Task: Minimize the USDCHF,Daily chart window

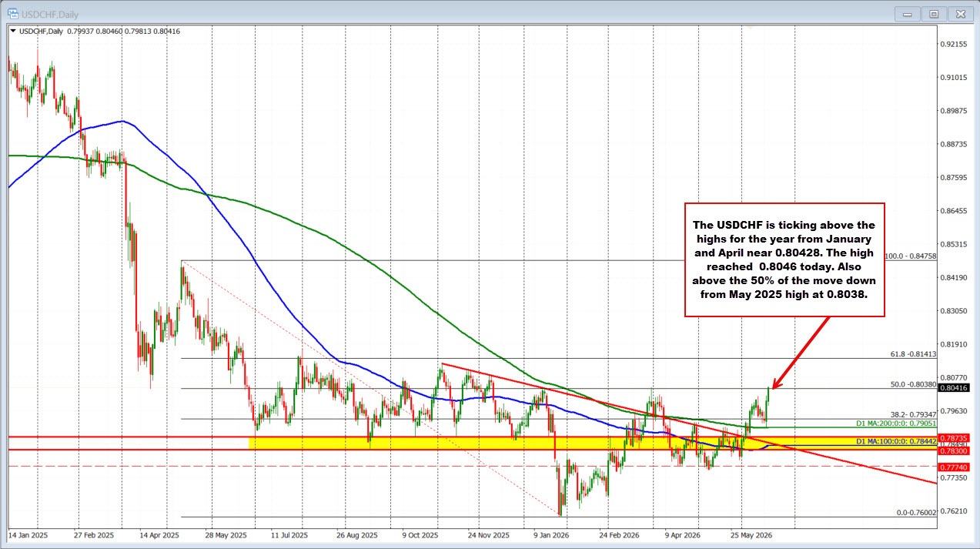Action: coord(908,13)
